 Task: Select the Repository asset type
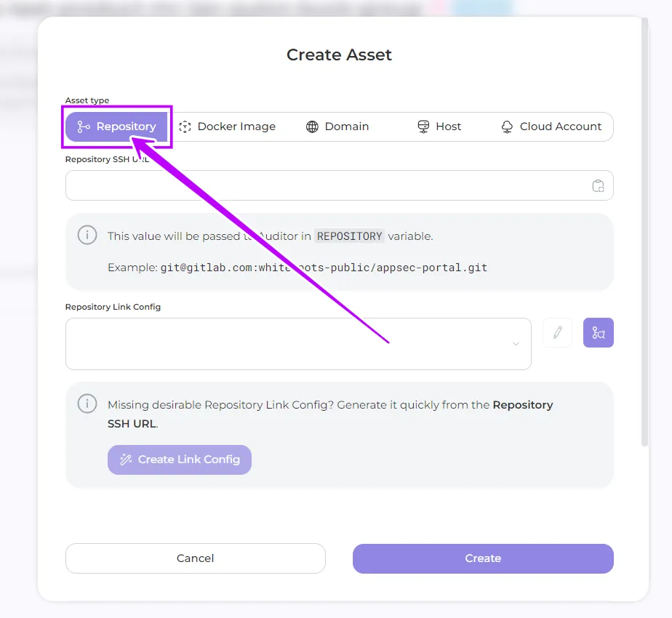[117, 127]
